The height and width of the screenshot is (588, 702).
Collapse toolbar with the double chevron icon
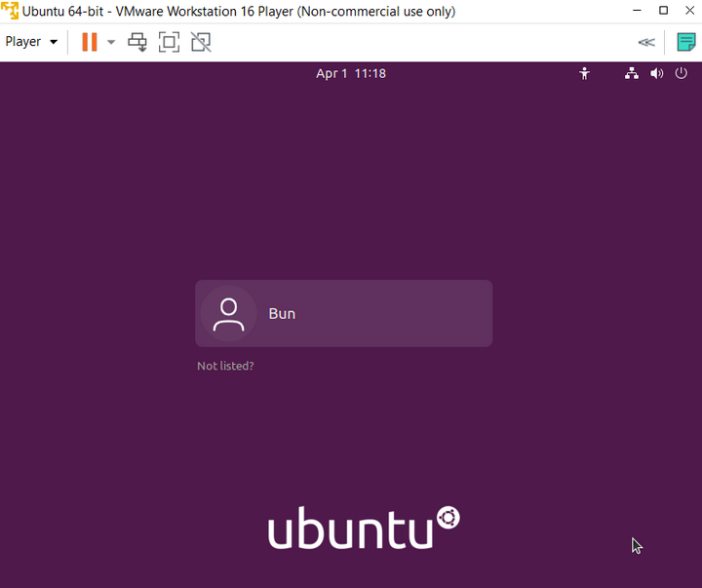coord(646,42)
